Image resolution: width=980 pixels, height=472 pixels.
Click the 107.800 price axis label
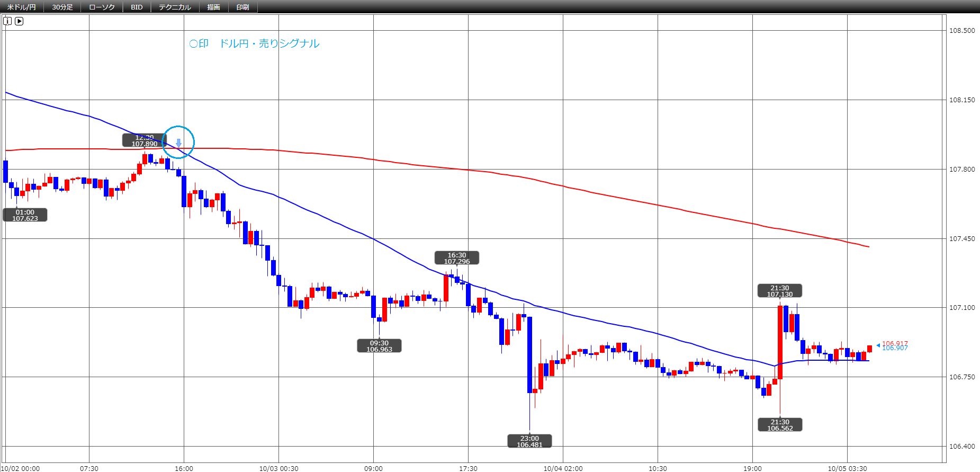(961, 169)
